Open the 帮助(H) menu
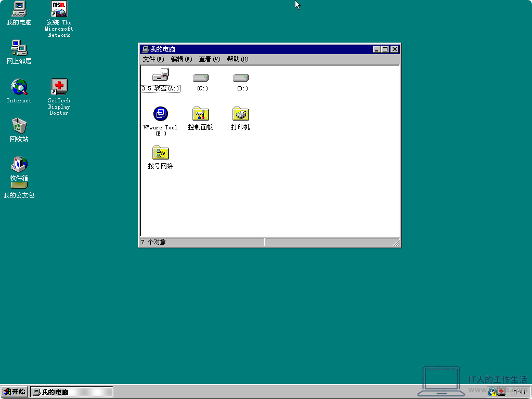Viewport: 532px width, 399px height. (238, 59)
